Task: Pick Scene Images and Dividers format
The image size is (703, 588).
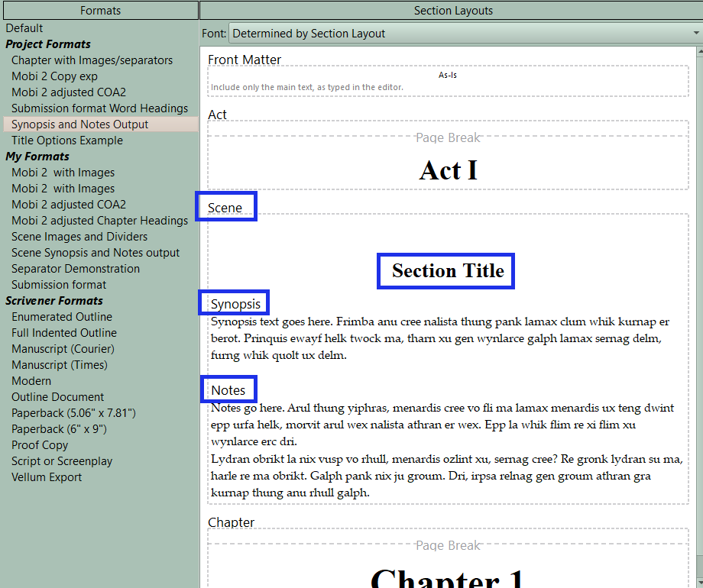Action: click(x=79, y=237)
